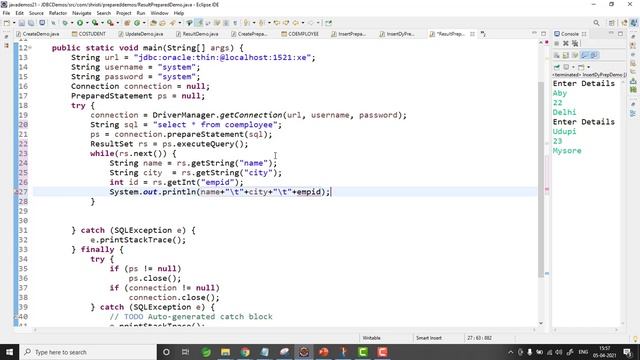Click the New Java Package icon
This screenshot has height=360, width=640.
(127, 23)
